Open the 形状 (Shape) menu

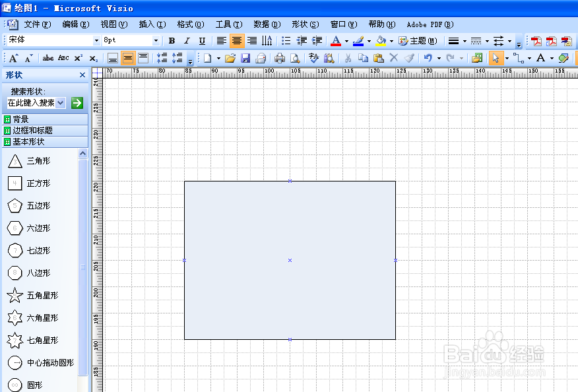(x=305, y=24)
